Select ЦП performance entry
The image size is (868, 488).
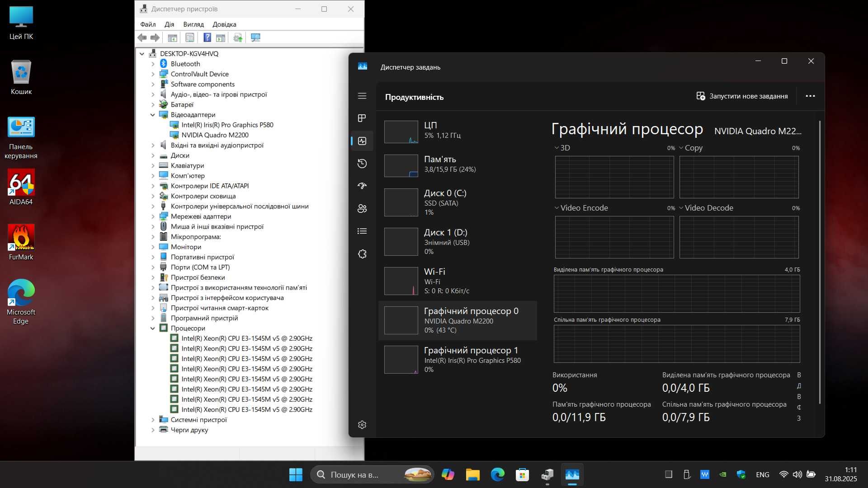tap(458, 131)
